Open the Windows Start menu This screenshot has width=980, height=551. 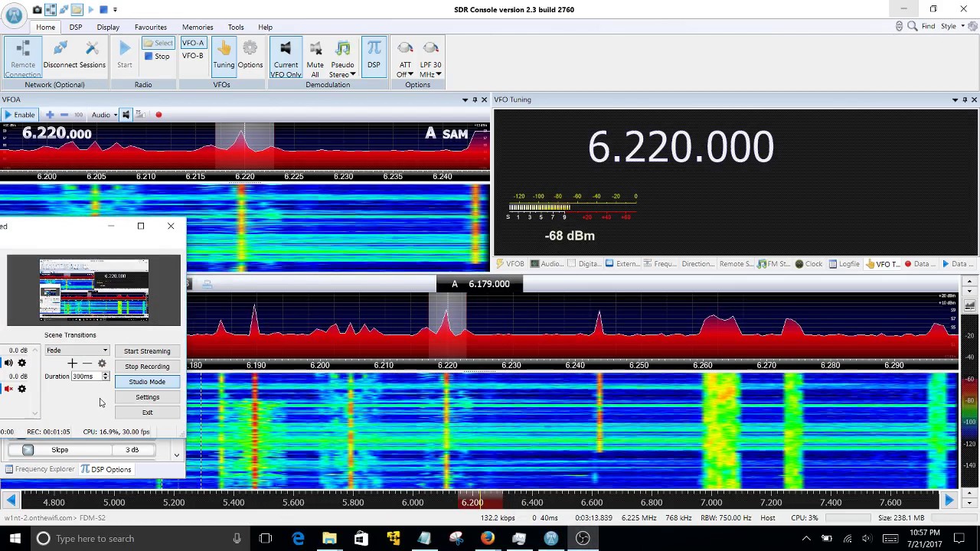coord(15,538)
